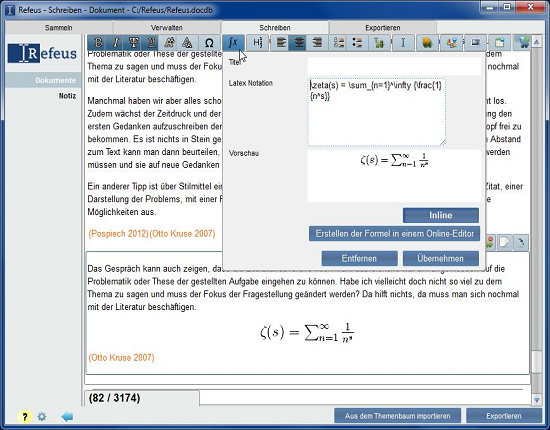Click the scrollbar up arrow

coord(537,42)
